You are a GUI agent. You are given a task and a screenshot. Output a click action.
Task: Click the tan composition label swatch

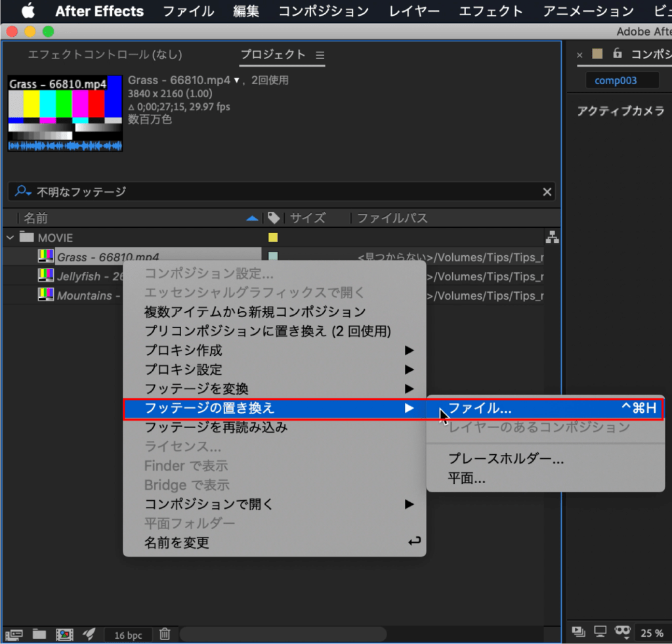(x=597, y=54)
